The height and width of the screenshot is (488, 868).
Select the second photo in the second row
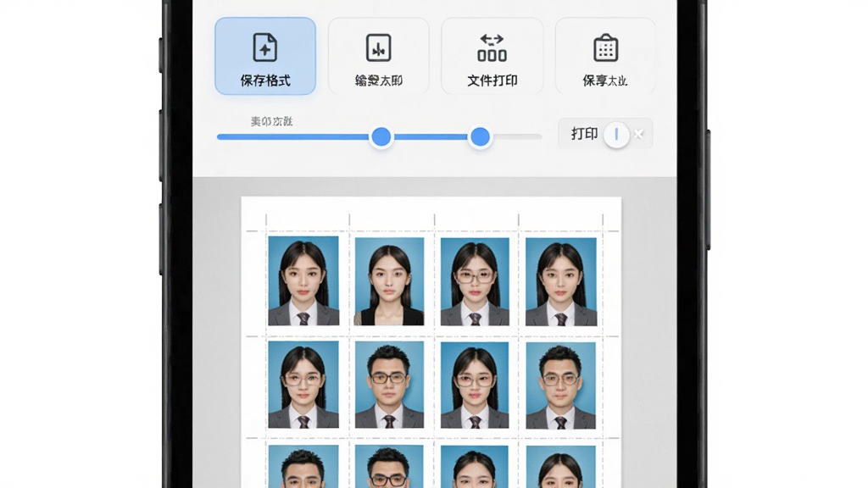[389, 385]
